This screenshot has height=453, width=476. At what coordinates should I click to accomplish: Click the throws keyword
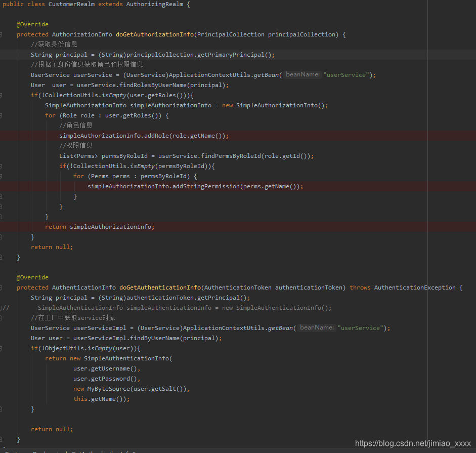point(360,287)
